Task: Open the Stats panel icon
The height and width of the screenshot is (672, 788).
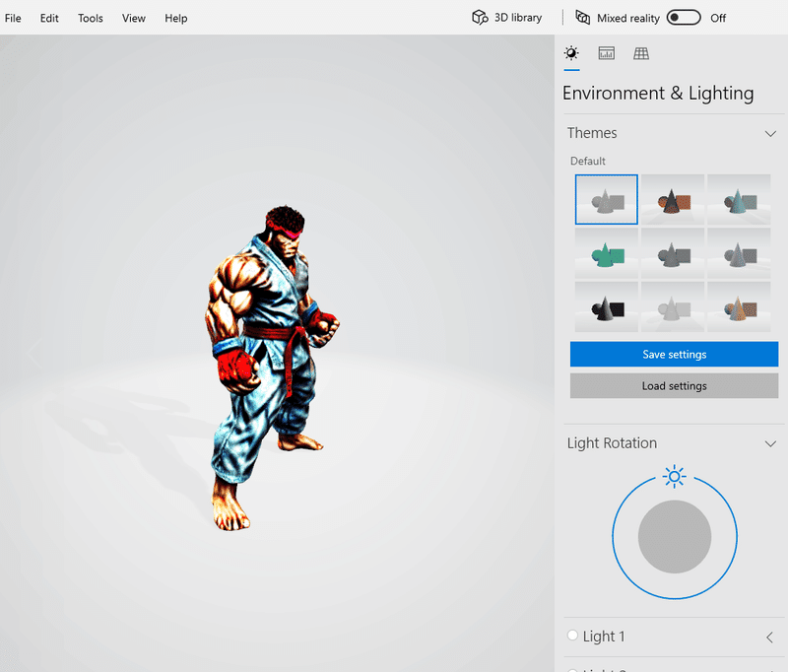Action: pyautogui.click(x=607, y=53)
